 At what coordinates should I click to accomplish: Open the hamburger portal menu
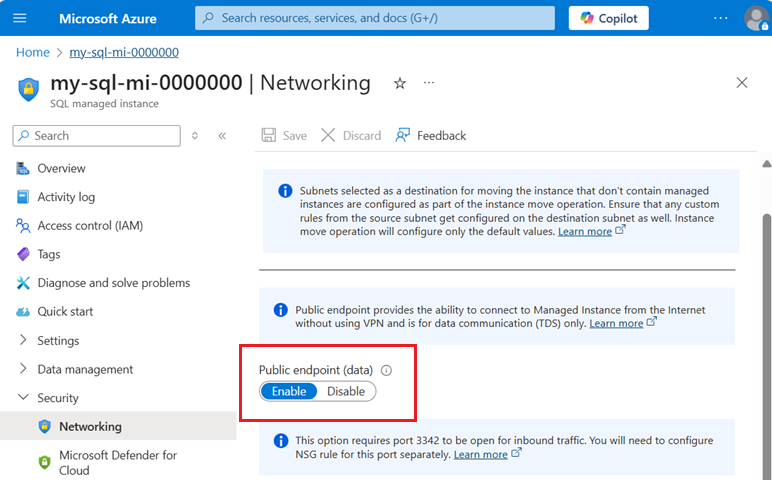(x=20, y=18)
